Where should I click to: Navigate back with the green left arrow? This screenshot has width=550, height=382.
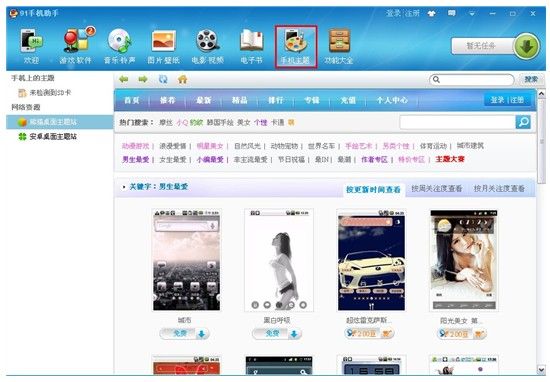123,79
